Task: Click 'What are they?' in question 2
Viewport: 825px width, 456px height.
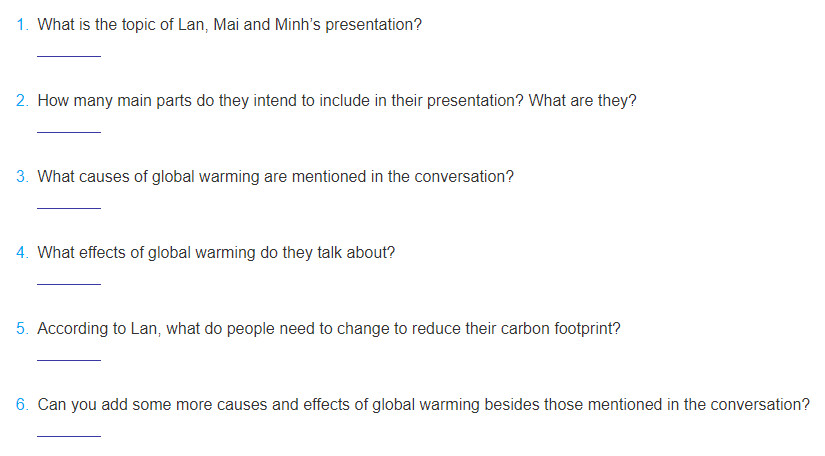Action: point(582,100)
